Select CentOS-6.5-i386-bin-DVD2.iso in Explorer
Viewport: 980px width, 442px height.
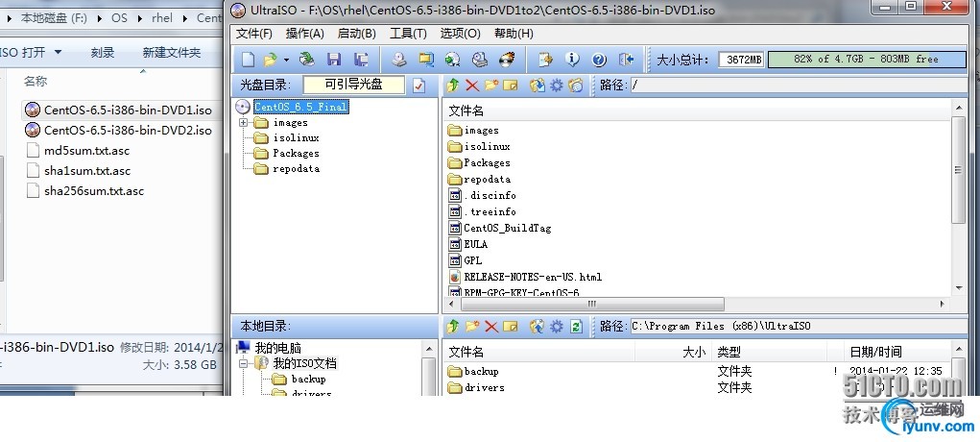pos(128,131)
